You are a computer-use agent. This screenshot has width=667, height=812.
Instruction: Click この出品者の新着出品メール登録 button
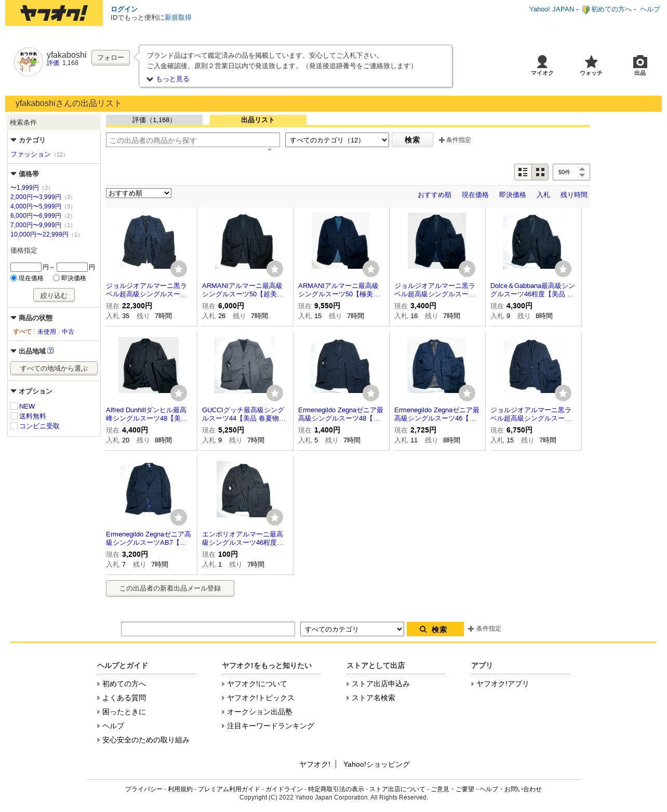point(170,588)
